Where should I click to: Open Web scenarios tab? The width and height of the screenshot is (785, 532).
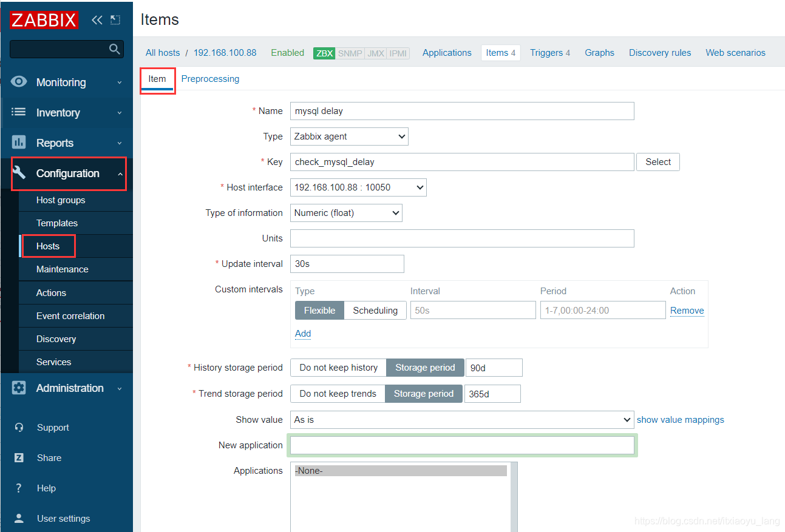tap(735, 53)
